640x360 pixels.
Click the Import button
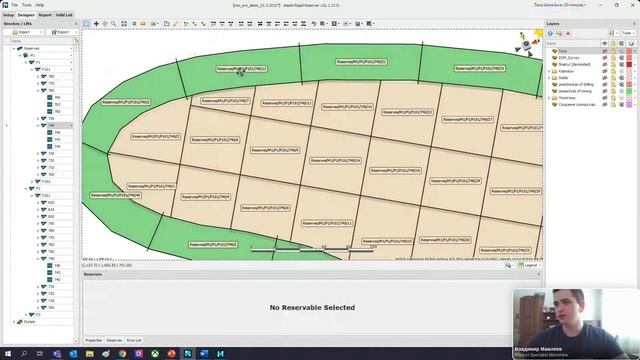click(24, 32)
